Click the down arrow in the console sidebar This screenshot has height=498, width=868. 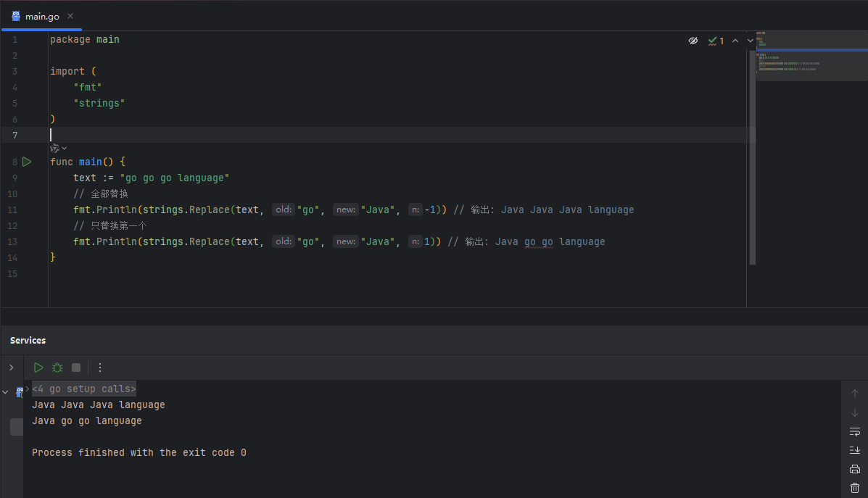tap(855, 412)
